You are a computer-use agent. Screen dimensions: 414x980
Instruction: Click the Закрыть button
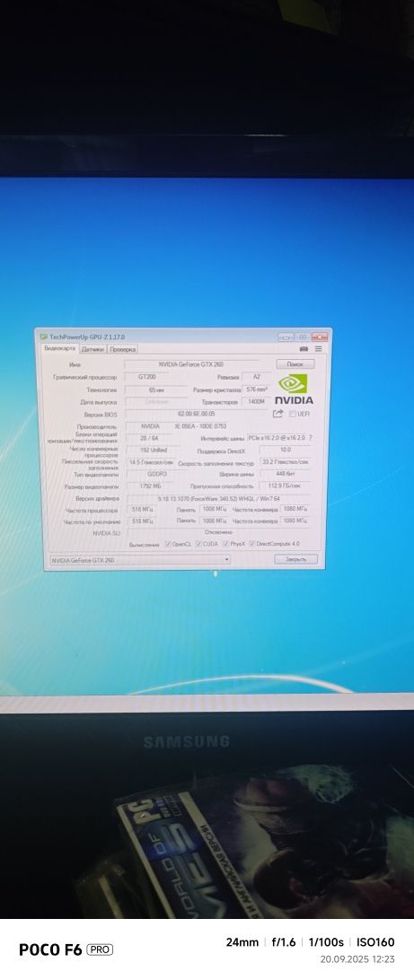[295, 559]
